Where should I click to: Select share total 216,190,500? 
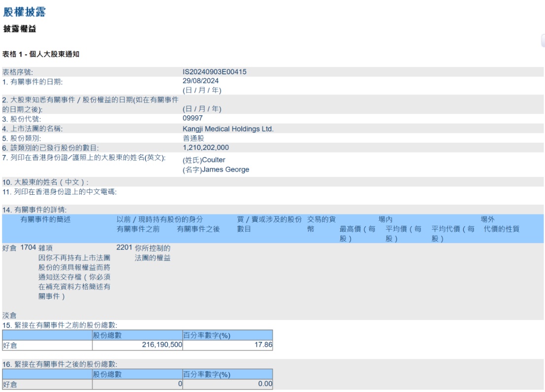(162, 345)
